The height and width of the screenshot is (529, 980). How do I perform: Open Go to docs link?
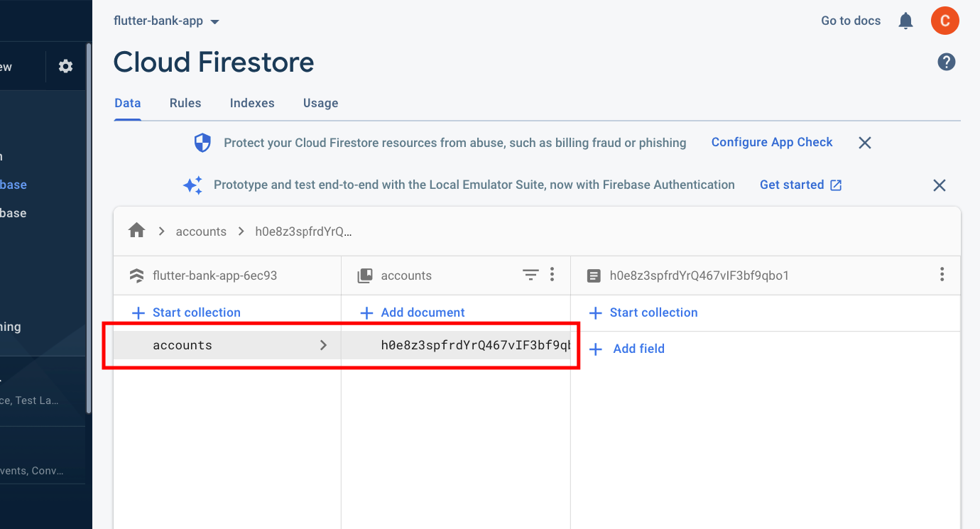[851, 21]
